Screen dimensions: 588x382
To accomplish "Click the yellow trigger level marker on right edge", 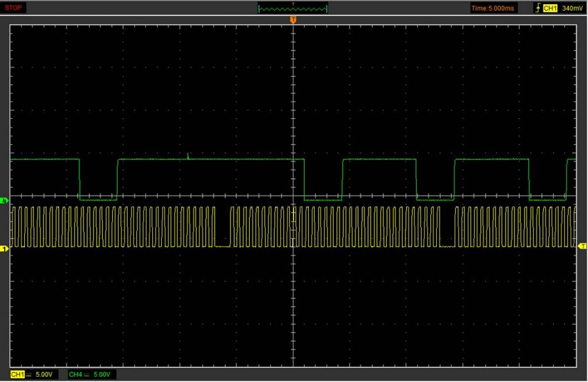I will tap(582, 245).
